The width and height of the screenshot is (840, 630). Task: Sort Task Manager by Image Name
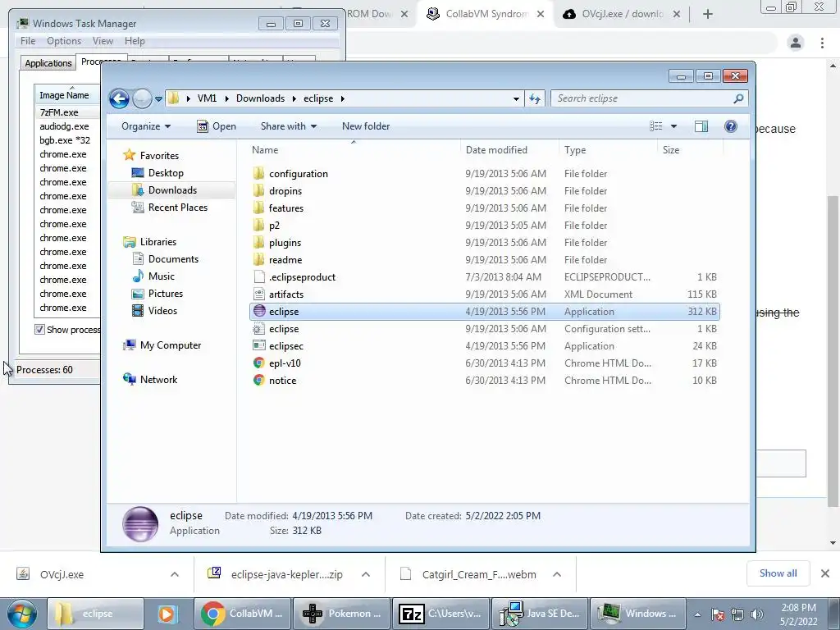[66, 95]
